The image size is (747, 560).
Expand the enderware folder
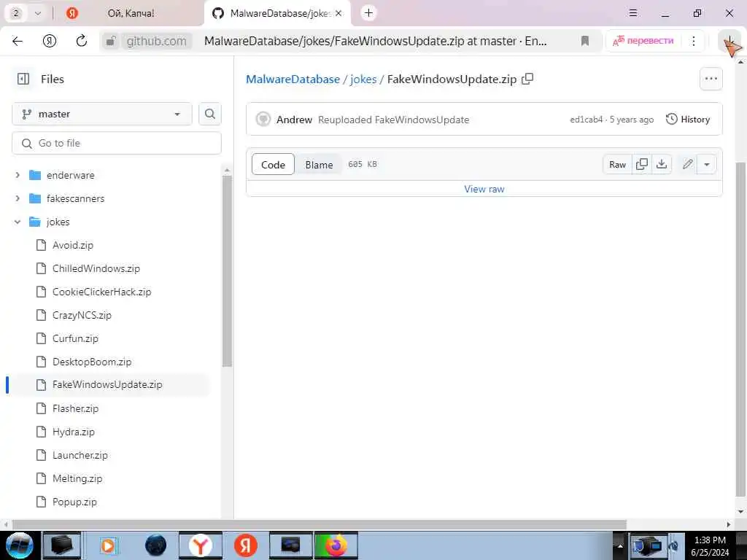click(18, 175)
